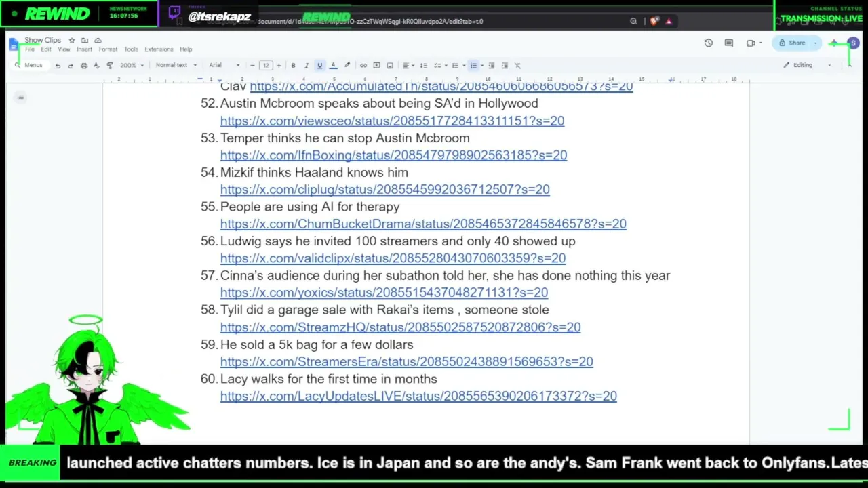Star the Show Clips document
The height and width of the screenshot is (488, 868).
click(x=72, y=41)
